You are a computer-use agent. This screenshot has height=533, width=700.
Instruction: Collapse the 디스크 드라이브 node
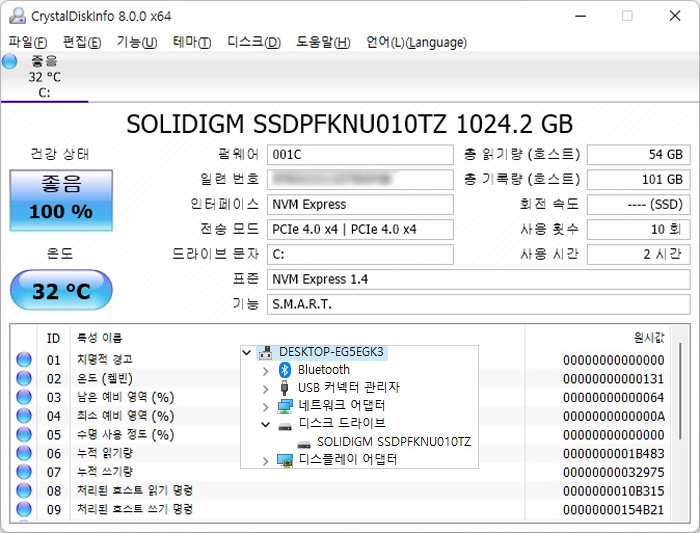[x=266, y=425]
